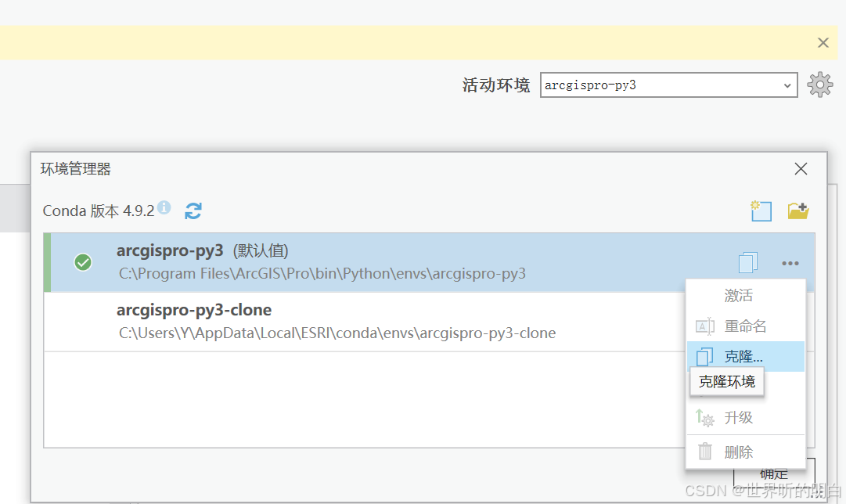Click the green active checkmark of arcgispro-py3
The width and height of the screenshot is (846, 504).
[82, 262]
